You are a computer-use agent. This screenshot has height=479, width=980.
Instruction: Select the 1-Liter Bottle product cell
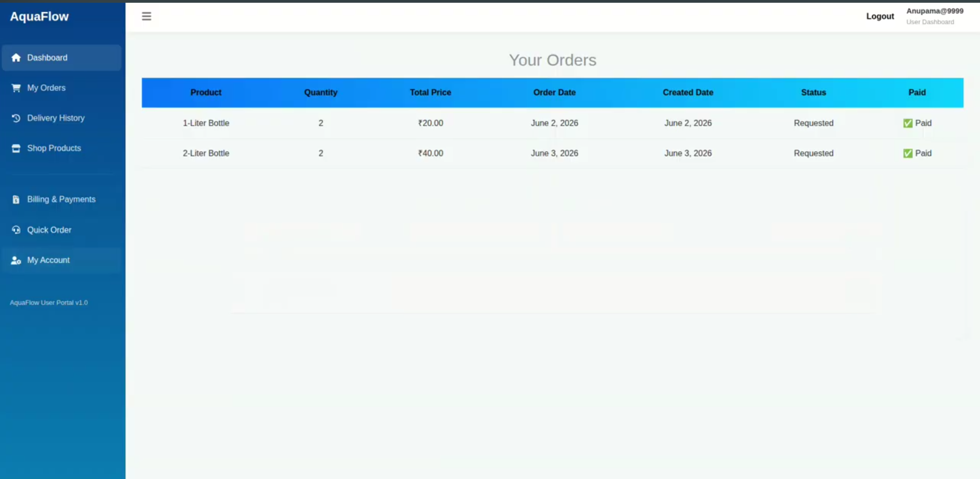pos(206,123)
